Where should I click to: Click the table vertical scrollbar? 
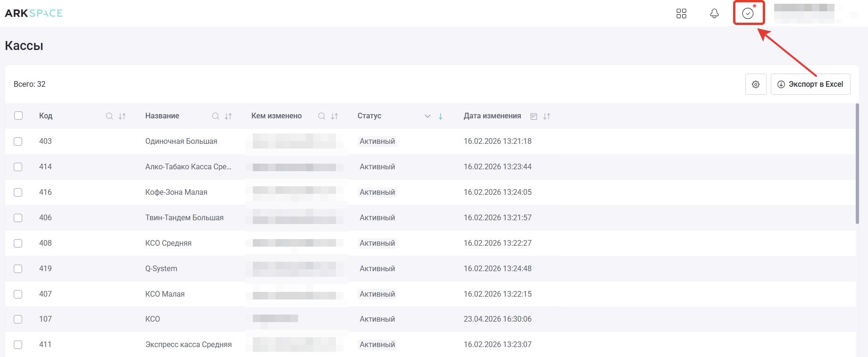click(x=857, y=164)
